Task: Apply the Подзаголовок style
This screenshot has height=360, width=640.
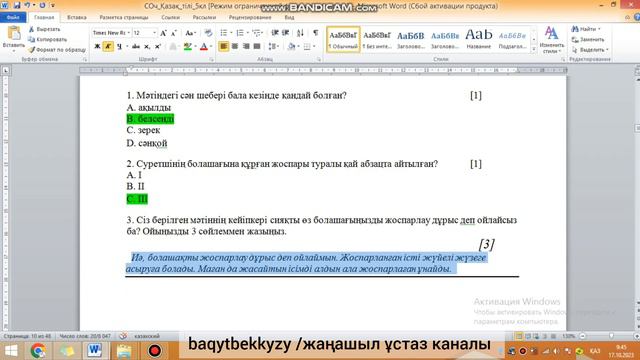Action: click(512, 40)
